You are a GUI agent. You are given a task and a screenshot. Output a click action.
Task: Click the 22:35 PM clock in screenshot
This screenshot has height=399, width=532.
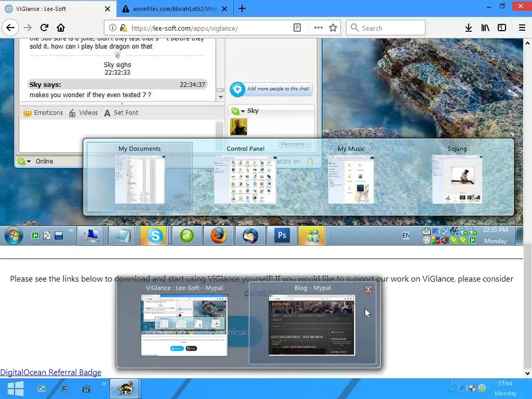[495, 235]
